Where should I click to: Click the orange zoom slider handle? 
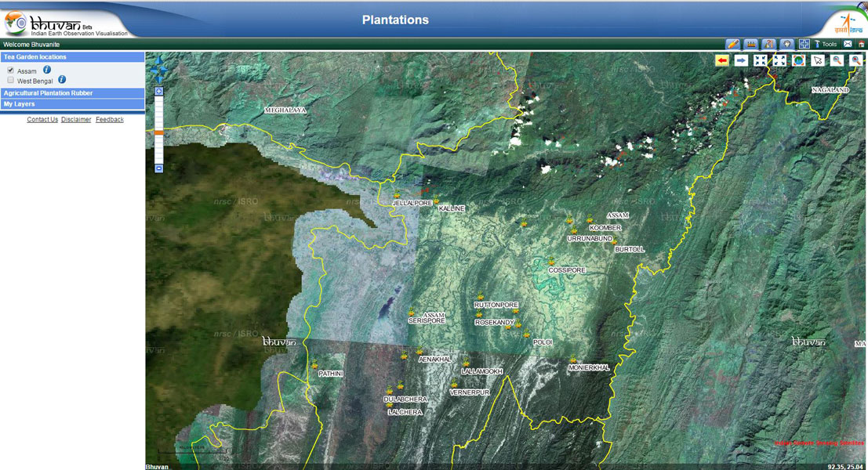tap(158, 133)
